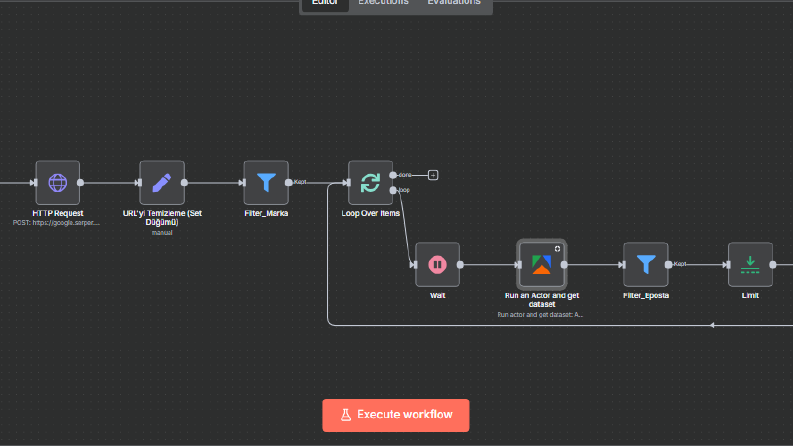Open the Evaluations tab

[454, 3]
